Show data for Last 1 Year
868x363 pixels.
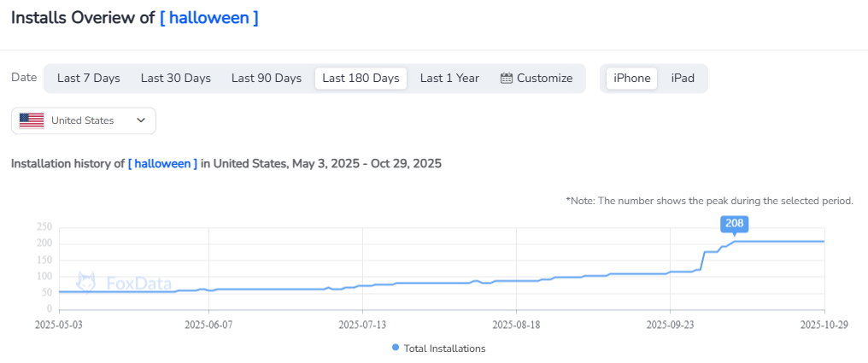[x=449, y=79]
